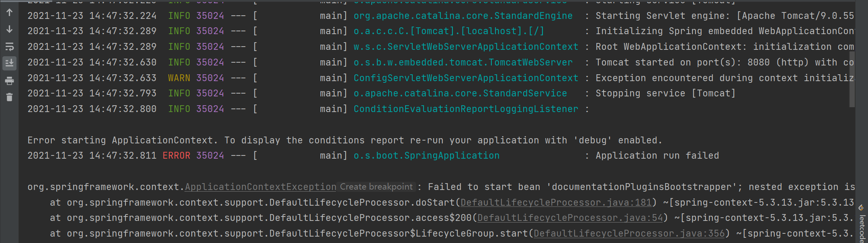Open TomcatWebServer logger link
This screenshot has height=243, width=868.
[463, 62]
